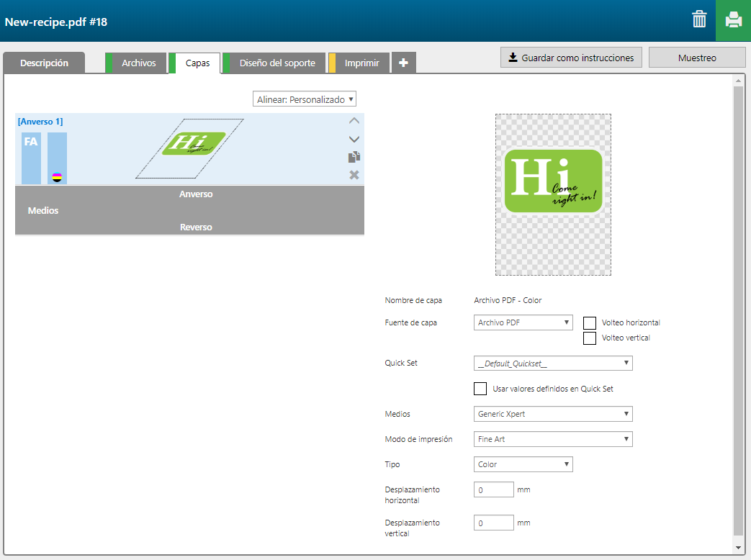Click the Muestreo button
The height and width of the screenshot is (560, 751).
click(x=697, y=58)
